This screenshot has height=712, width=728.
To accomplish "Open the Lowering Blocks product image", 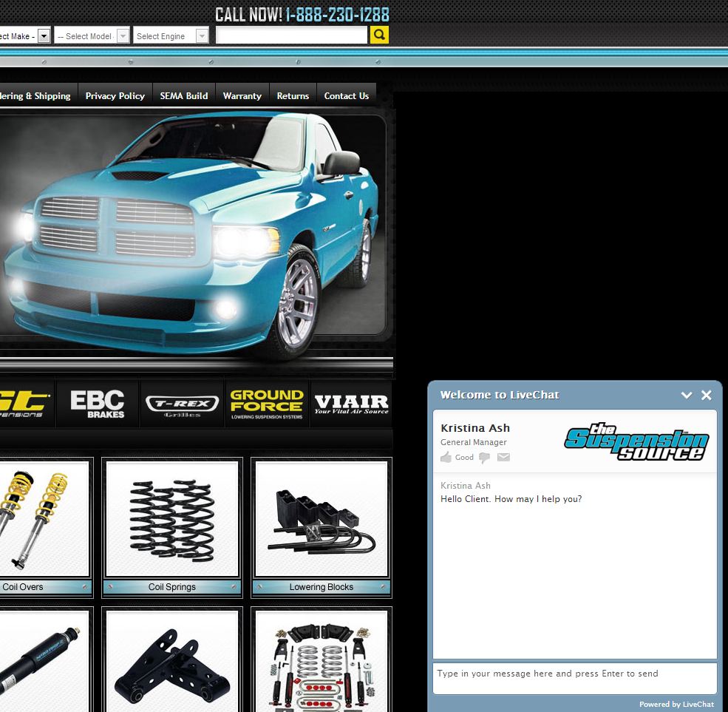I will (322, 519).
